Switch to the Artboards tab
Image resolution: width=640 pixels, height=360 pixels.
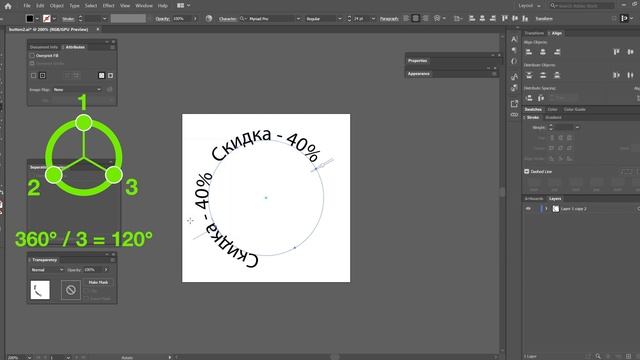534,199
